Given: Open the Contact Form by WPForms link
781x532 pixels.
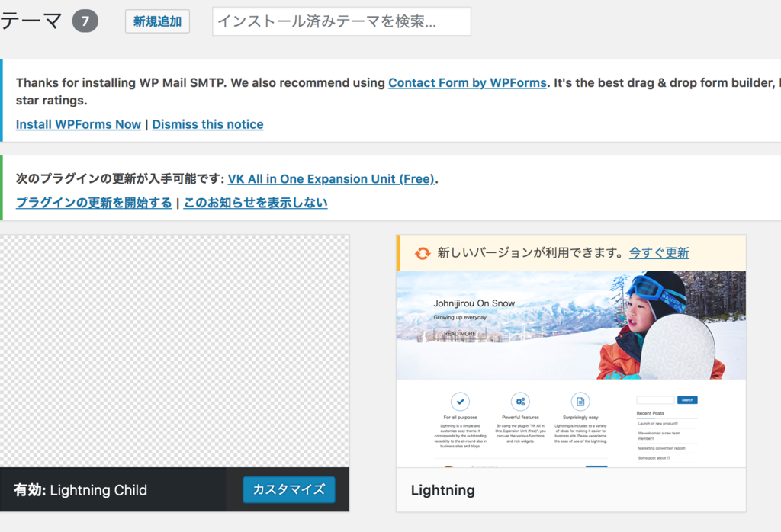Looking at the screenshot, I should point(468,82).
